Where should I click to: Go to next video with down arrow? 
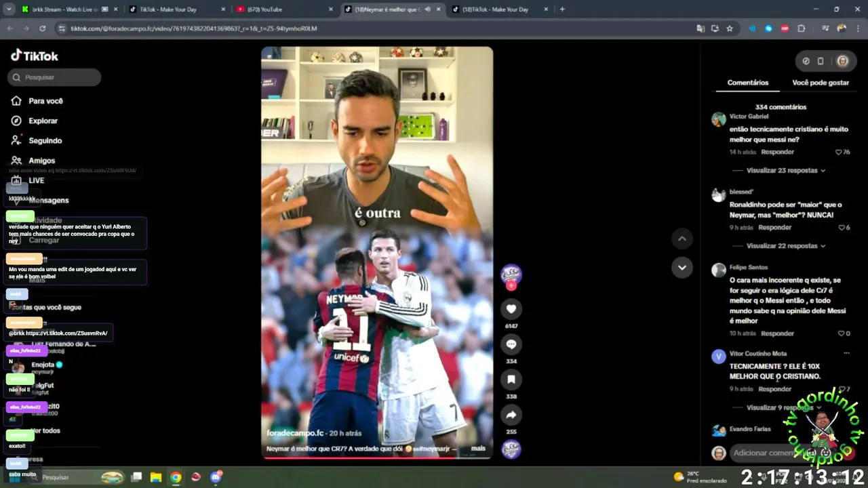coord(682,267)
